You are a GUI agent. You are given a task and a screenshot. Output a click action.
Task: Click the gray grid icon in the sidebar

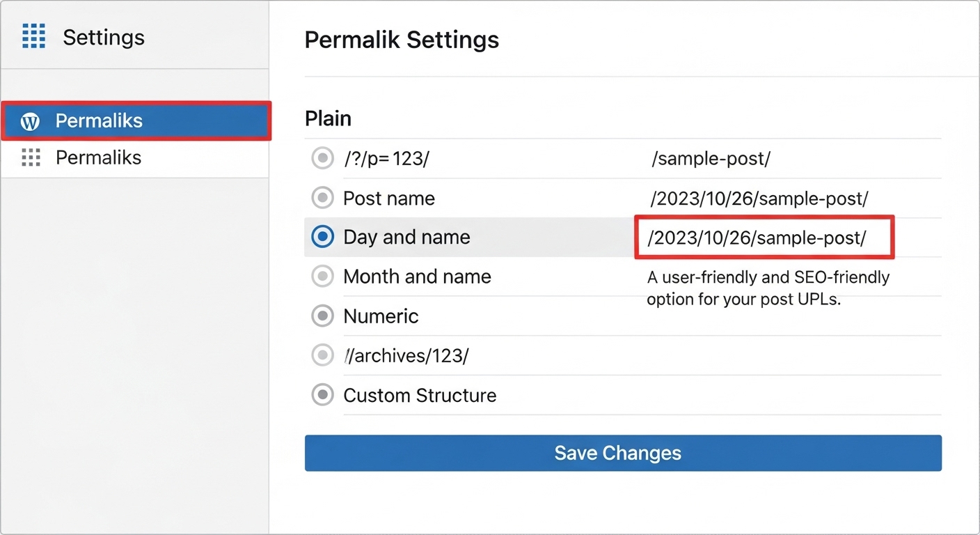31,158
